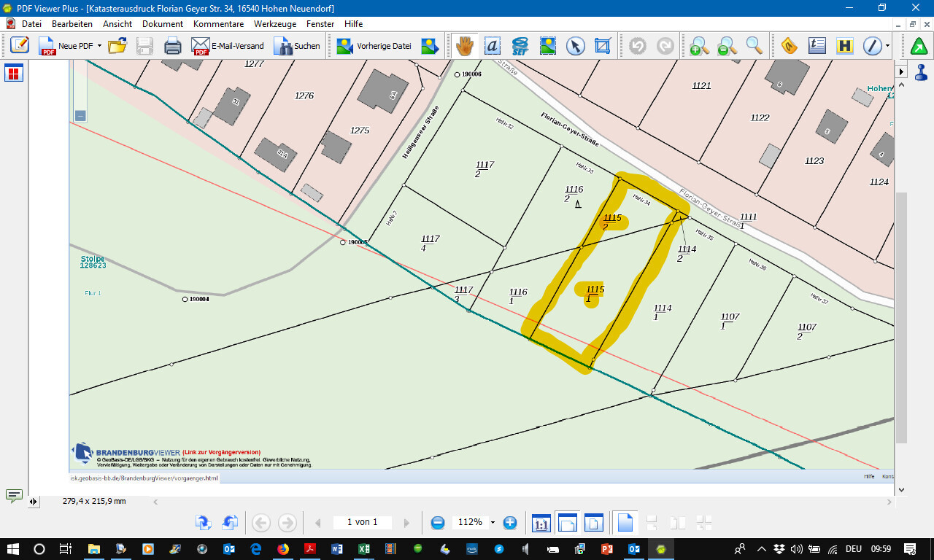Expand the 112% zoom level dropdown

pos(493,523)
